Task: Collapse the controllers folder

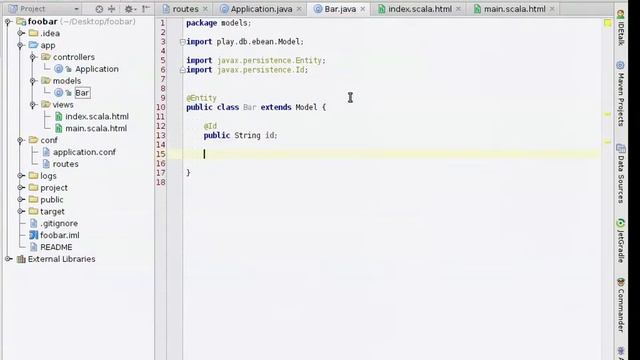Action: click(x=33, y=57)
